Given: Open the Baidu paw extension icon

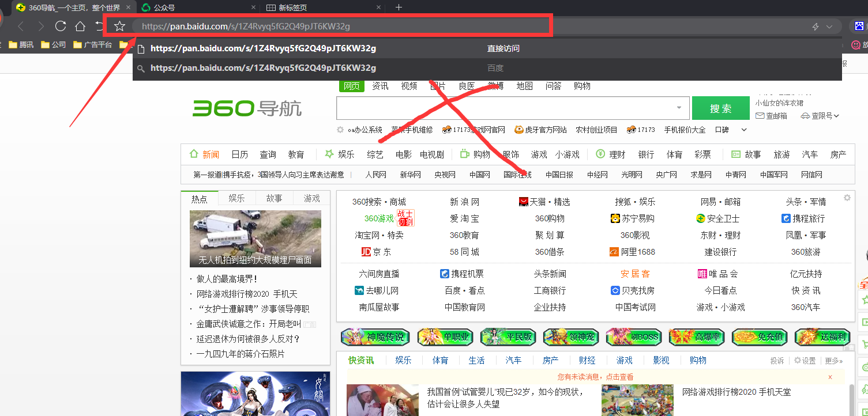Looking at the screenshot, I should coord(860,27).
